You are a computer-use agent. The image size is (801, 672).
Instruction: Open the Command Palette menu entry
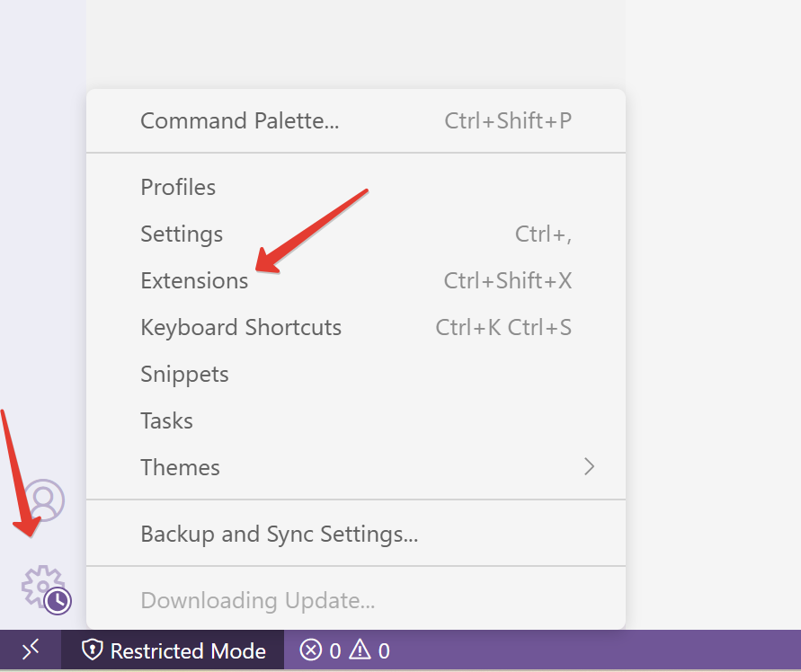[240, 120]
